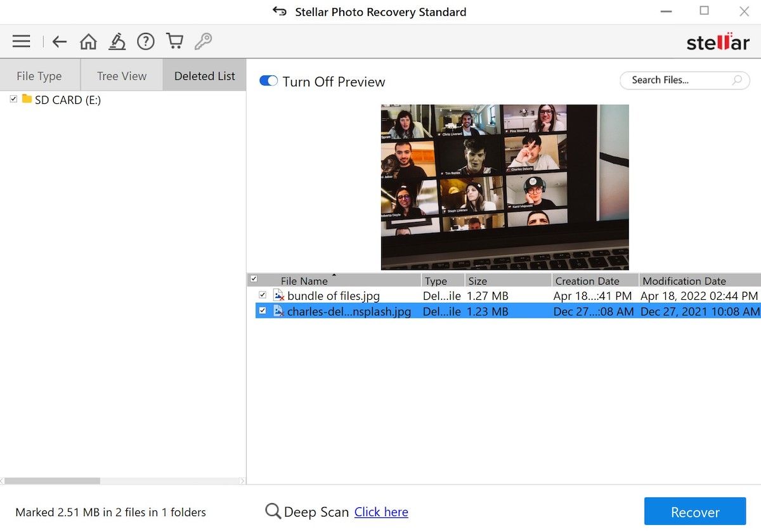
Task: Click the key activation icon
Action: 203,42
